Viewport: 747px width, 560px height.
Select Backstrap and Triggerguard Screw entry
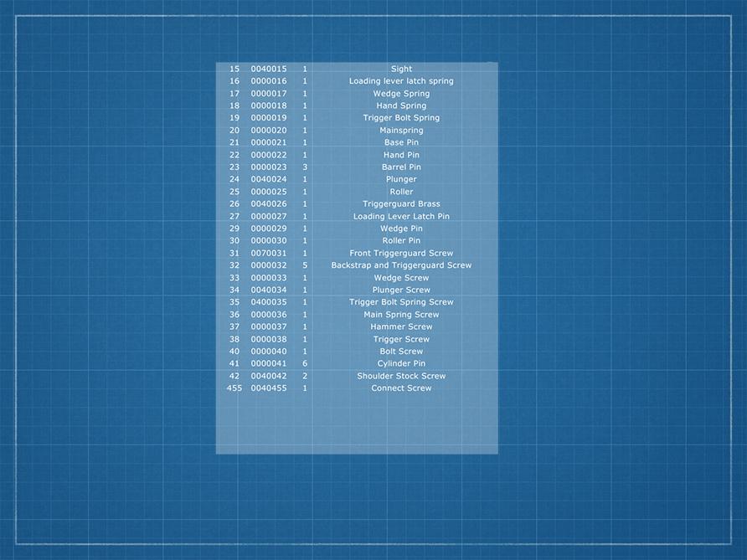click(401, 265)
